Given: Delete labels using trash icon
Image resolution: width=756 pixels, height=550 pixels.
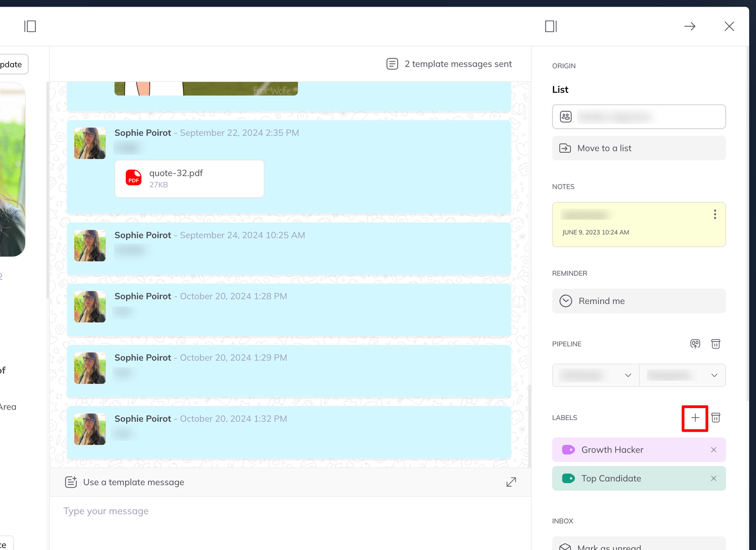Looking at the screenshot, I should (716, 418).
